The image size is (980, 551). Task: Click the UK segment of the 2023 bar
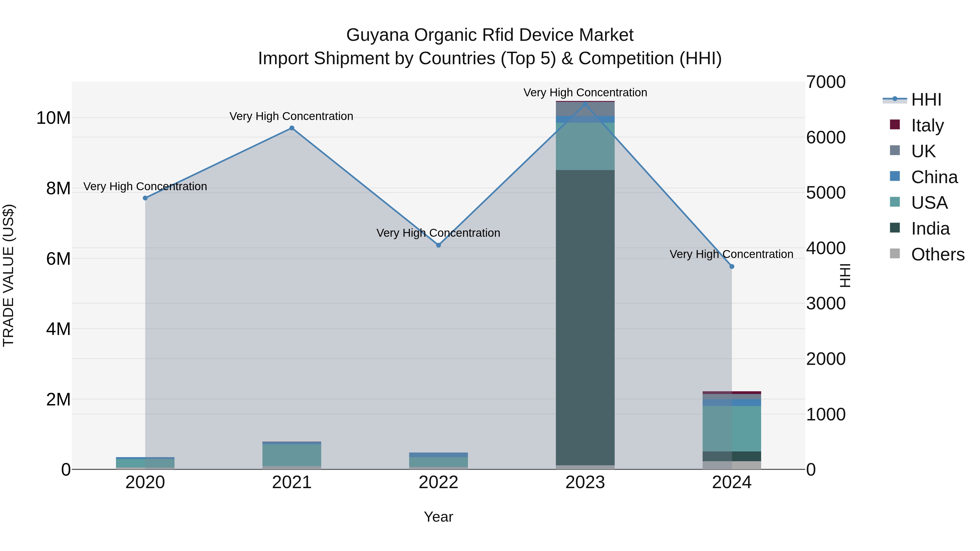[585, 109]
